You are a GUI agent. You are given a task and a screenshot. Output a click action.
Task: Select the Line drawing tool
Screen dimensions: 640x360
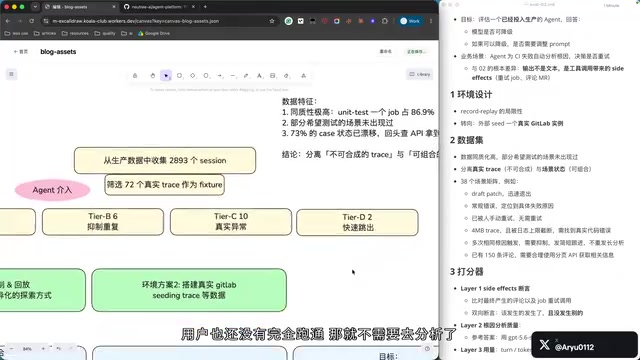click(233, 76)
